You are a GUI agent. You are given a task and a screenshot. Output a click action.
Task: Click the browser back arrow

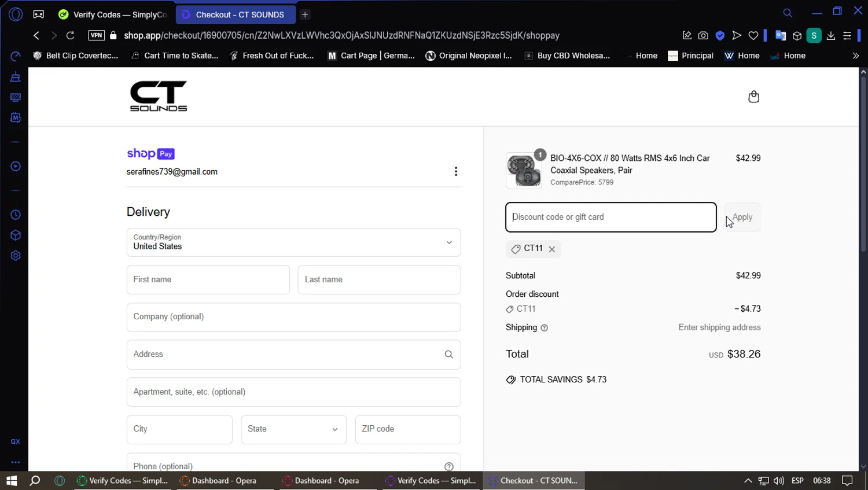(36, 35)
